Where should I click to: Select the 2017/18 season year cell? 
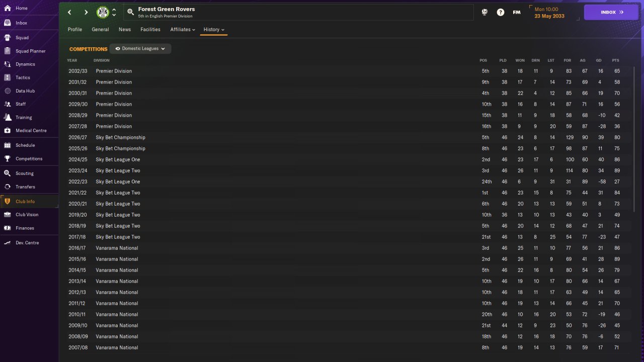pyautogui.click(x=77, y=237)
